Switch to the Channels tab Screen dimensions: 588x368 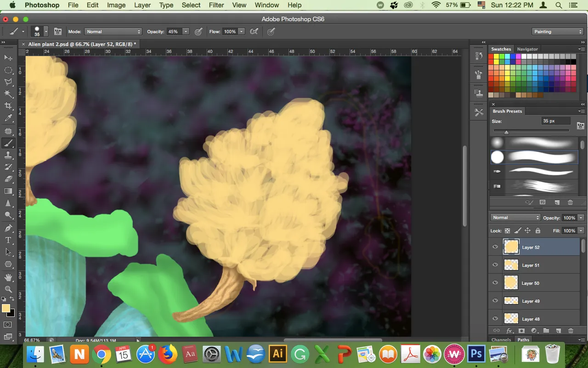point(501,340)
